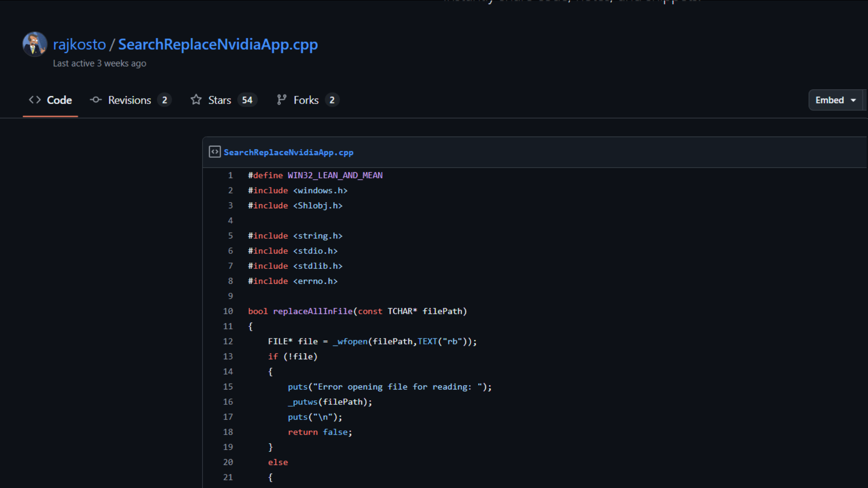The image size is (868, 488).
Task: Open SearchReplaceNvidiaApp.cpp gist title link
Action: point(218,44)
